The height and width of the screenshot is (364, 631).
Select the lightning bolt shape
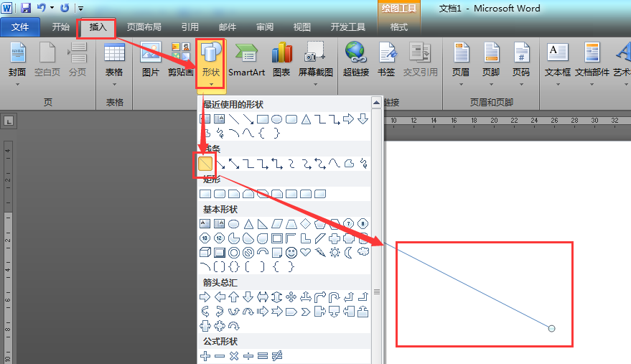point(320,253)
